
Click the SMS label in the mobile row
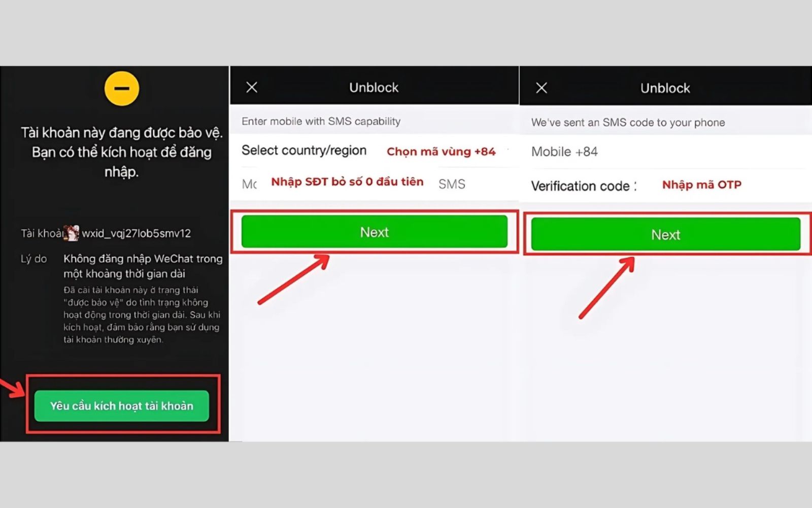(x=451, y=184)
